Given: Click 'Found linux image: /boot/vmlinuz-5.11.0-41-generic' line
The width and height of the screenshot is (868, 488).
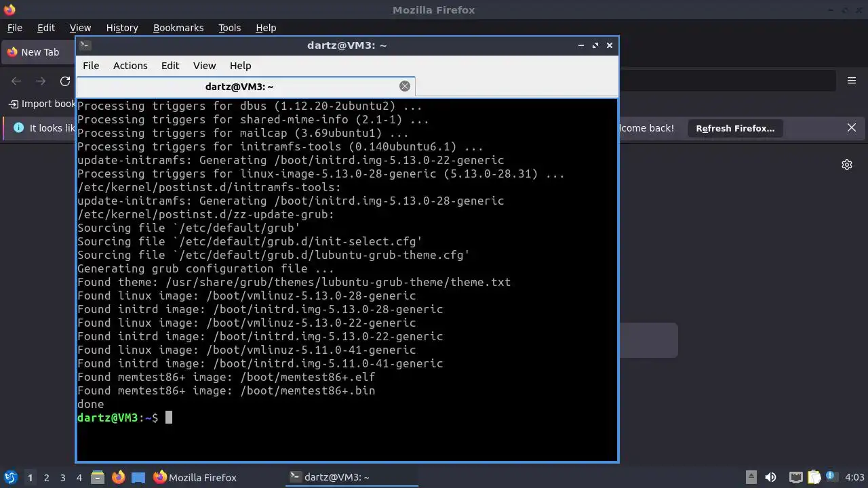Looking at the screenshot, I should point(246,350).
